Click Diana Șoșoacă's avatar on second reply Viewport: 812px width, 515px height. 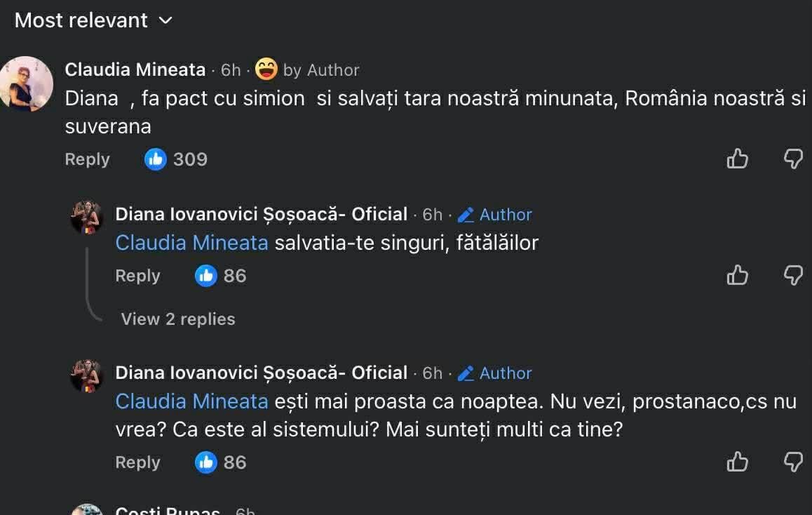pyautogui.click(x=88, y=376)
